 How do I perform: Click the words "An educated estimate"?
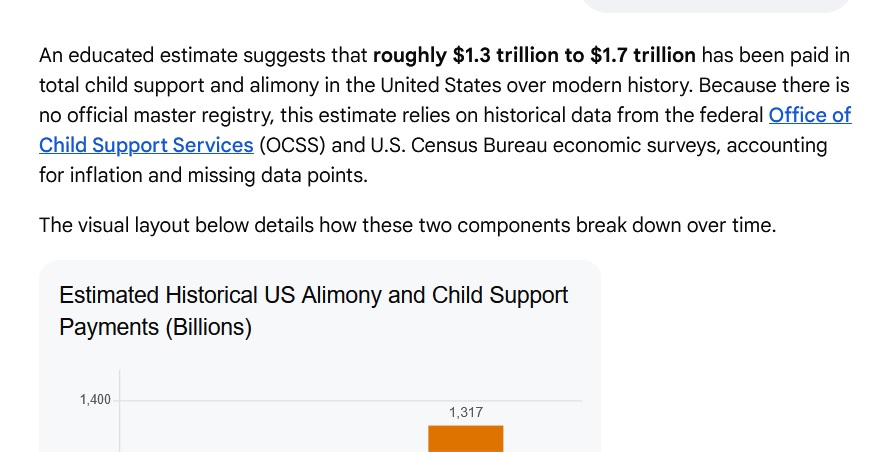coord(139,55)
